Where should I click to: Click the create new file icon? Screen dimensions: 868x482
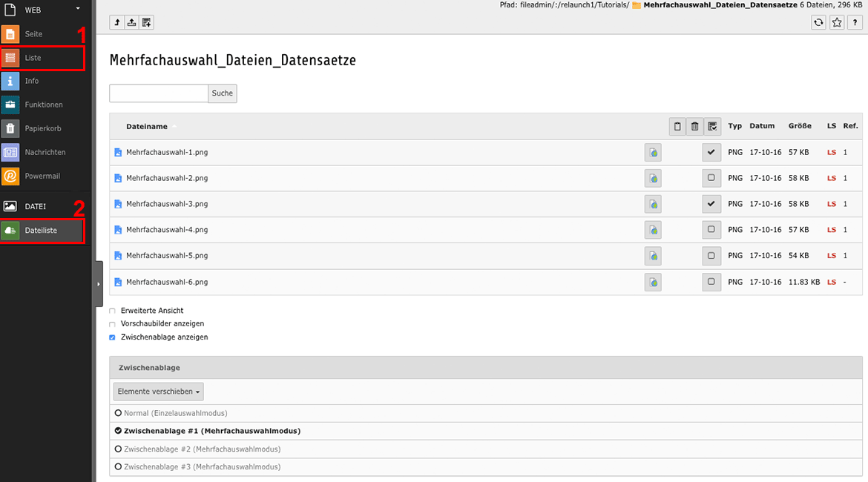(x=146, y=22)
